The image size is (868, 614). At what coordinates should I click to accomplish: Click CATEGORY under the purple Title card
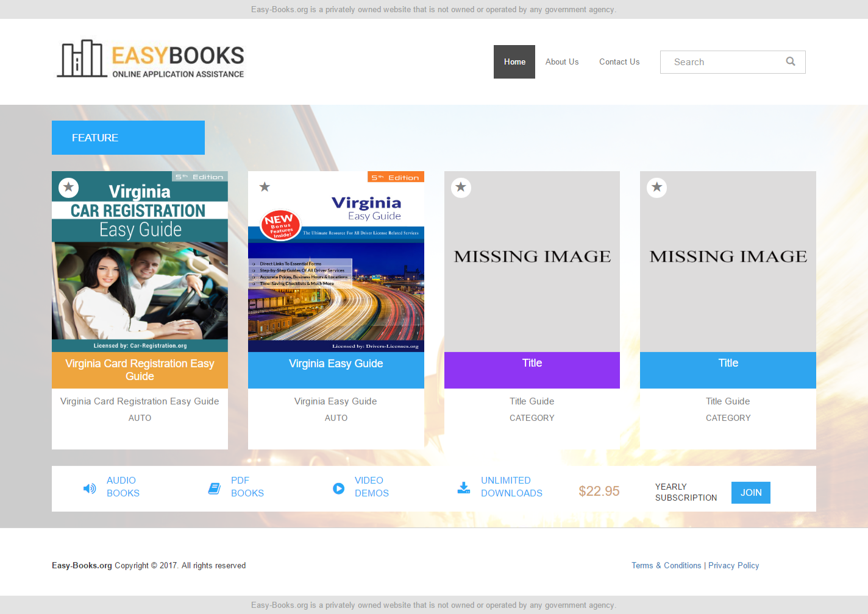tap(532, 418)
